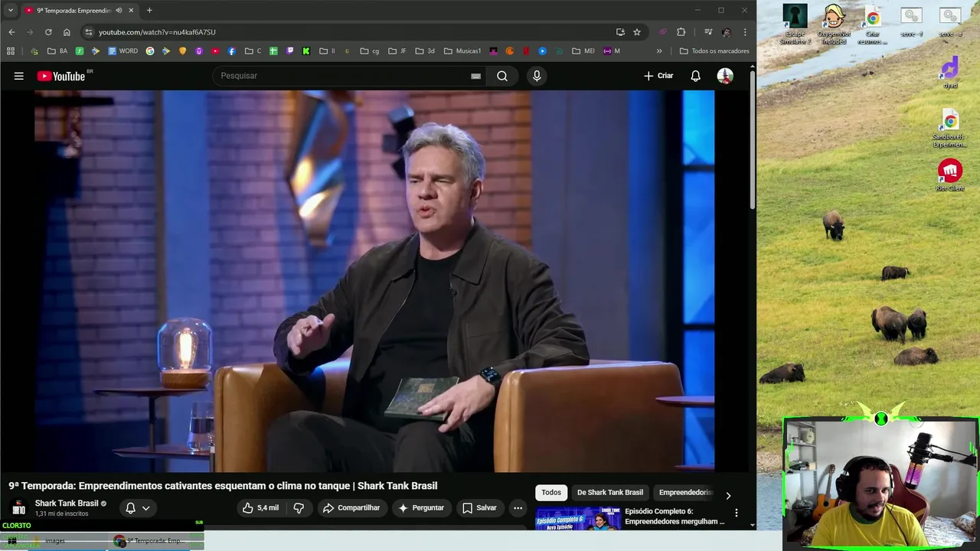The image size is (980, 551).
Task: Open the YouTube guide hamburger menu
Action: [x=18, y=76]
